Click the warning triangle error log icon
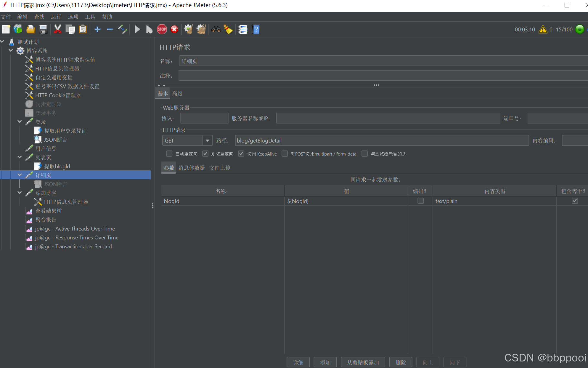The image size is (588, 368). 543,29
